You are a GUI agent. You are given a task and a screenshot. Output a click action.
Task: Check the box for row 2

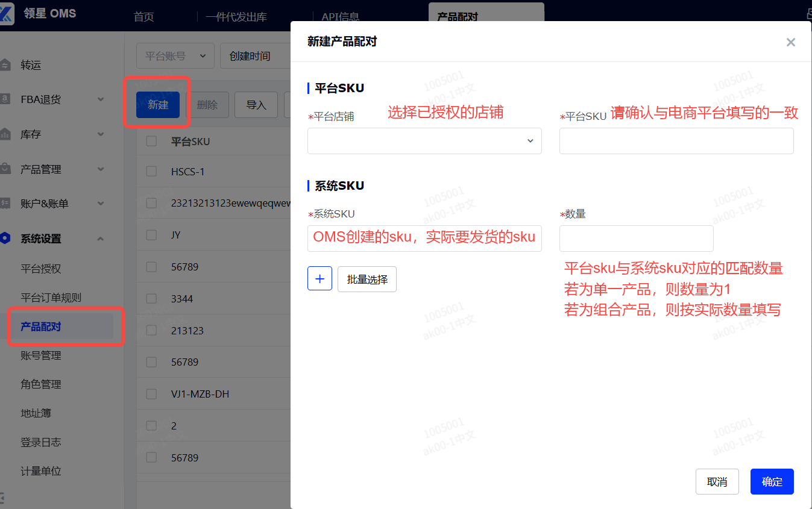click(x=151, y=426)
